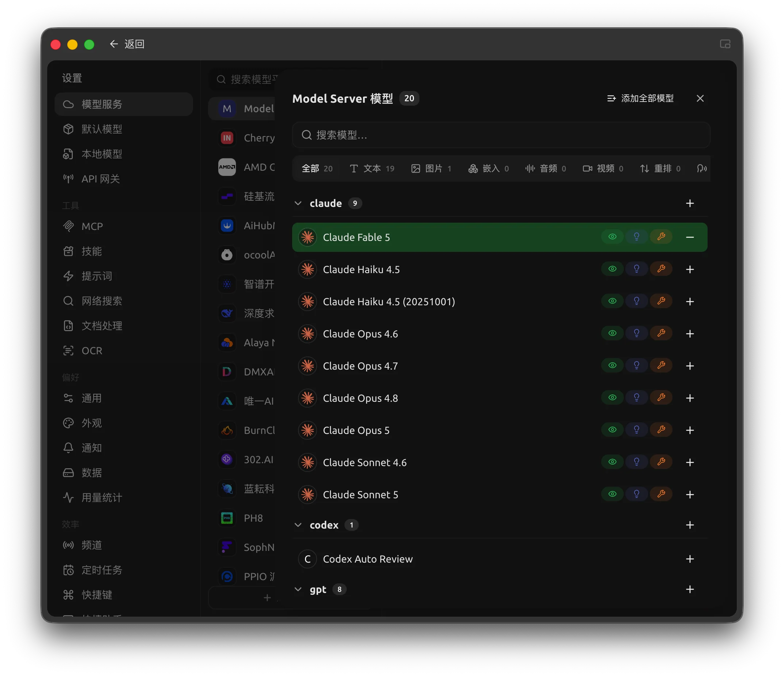Add Codex Auto Review with its plus button
The image size is (784, 677).
690,559
